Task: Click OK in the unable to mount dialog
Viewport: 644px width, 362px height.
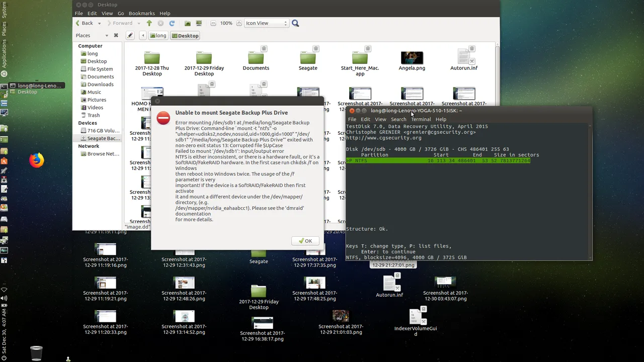Action: pos(305,241)
